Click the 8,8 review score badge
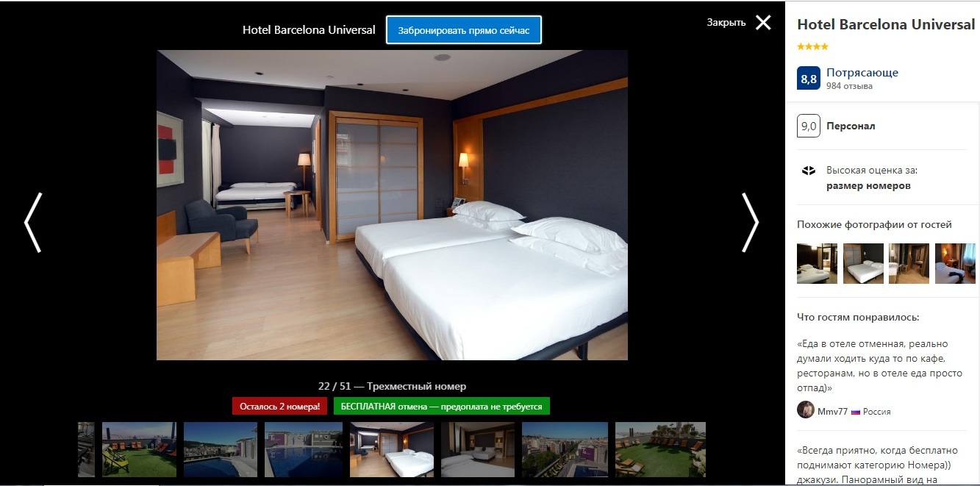This screenshot has height=486, width=980. tap(808, 79)
